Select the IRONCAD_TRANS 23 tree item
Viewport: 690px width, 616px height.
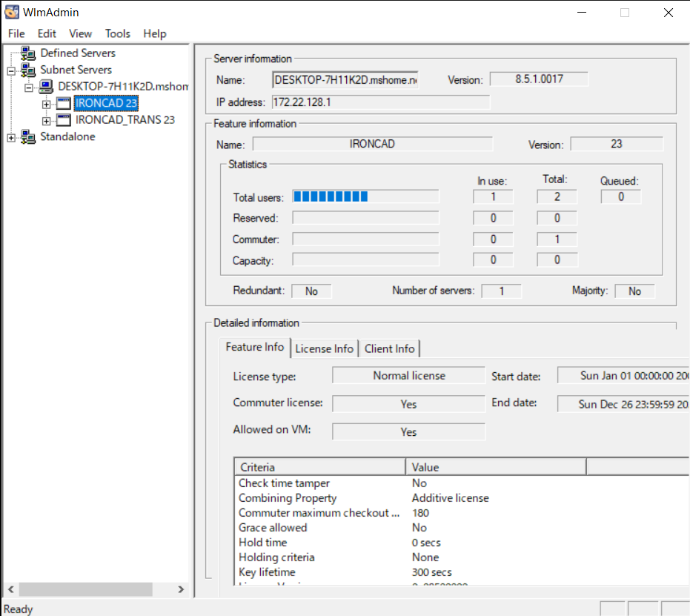click(125, 120)
